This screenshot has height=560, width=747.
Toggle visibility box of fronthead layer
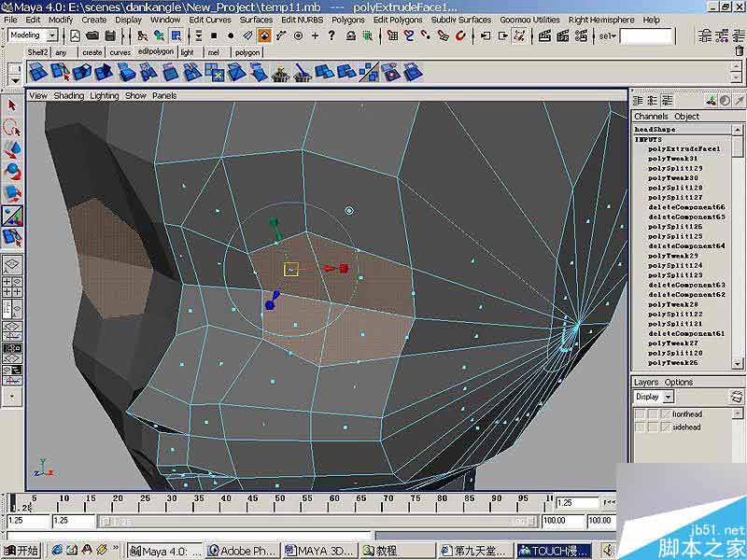[x=640, y=414]
